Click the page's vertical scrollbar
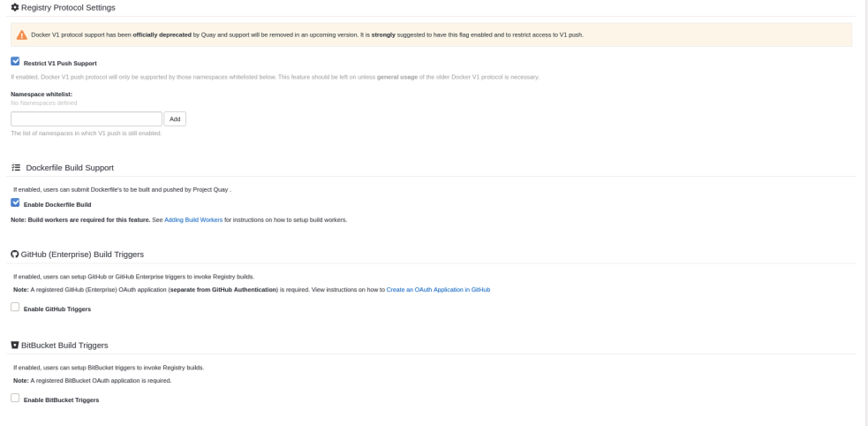Screen dimensions: 868x426 click(x=864, y=212)
